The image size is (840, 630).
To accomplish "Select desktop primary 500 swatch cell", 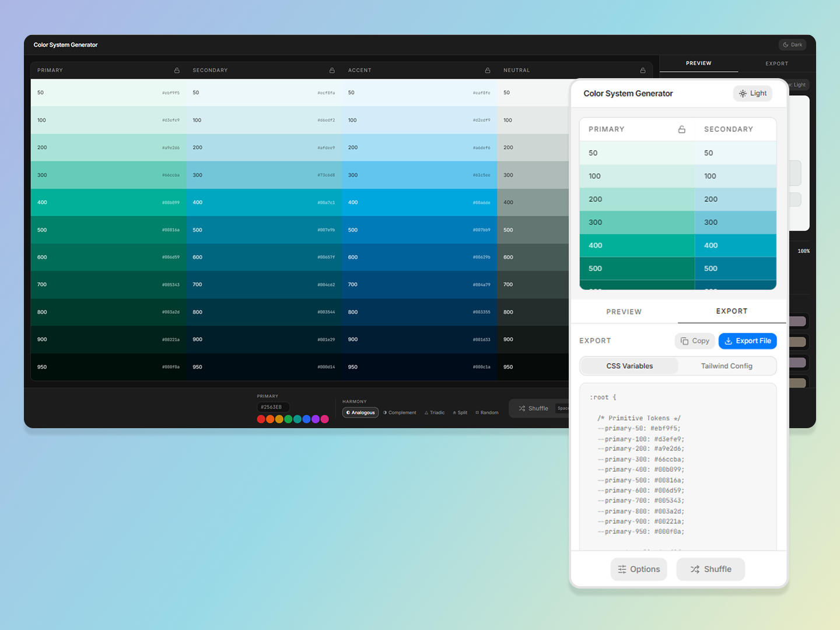I will [108, 230].
